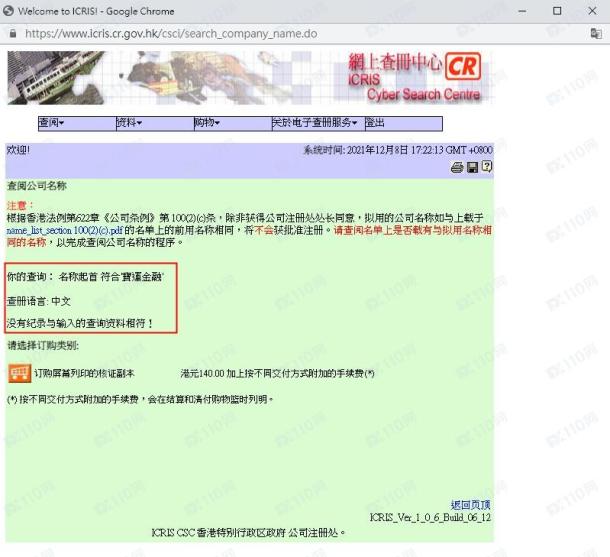Viewport: 610px width, 557px height.
Task: Click 港元140.00 fee text
Action: tap(277, 373)
